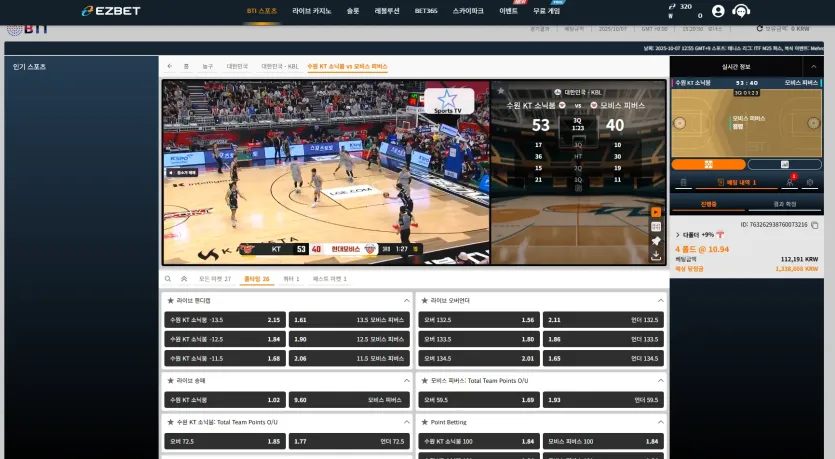
Task: Click the EZBET logo
Action: pyautogui.click(x=111, y=11)
